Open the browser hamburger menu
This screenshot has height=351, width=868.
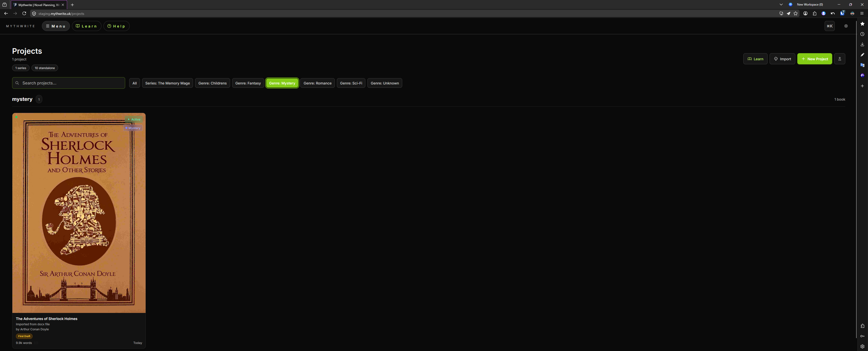pos(862,13)
